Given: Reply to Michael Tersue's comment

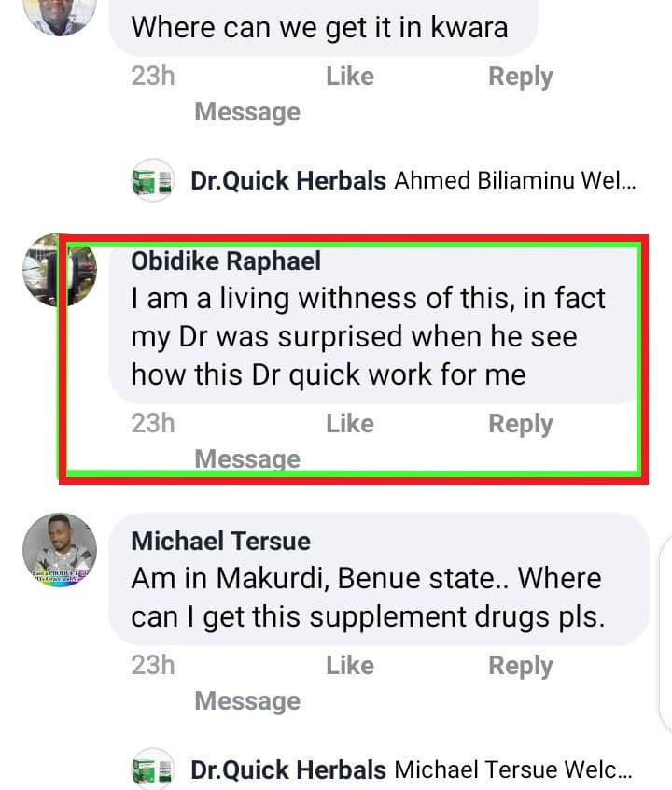Looking at the screenshot, I should [x=521, y=666].
